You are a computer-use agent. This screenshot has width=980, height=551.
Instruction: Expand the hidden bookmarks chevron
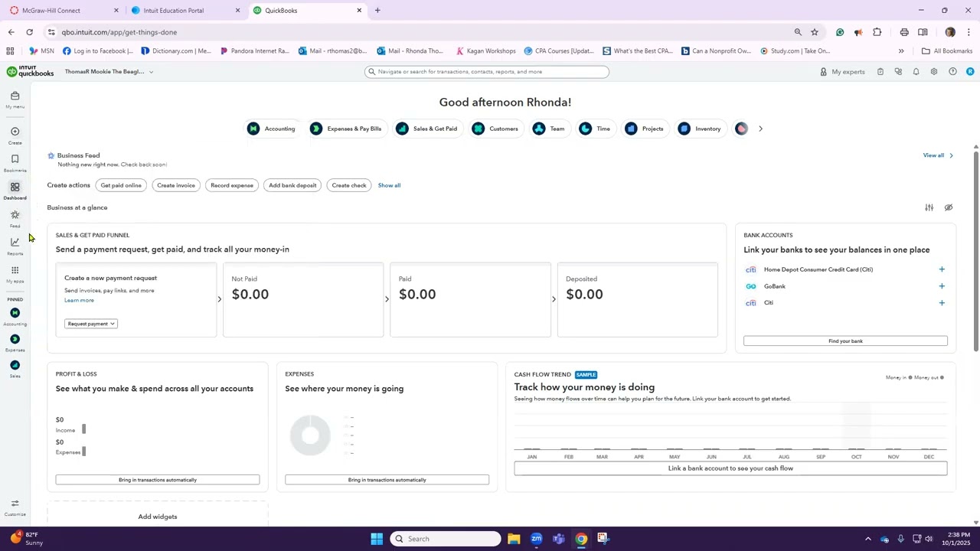click(901, 51)
